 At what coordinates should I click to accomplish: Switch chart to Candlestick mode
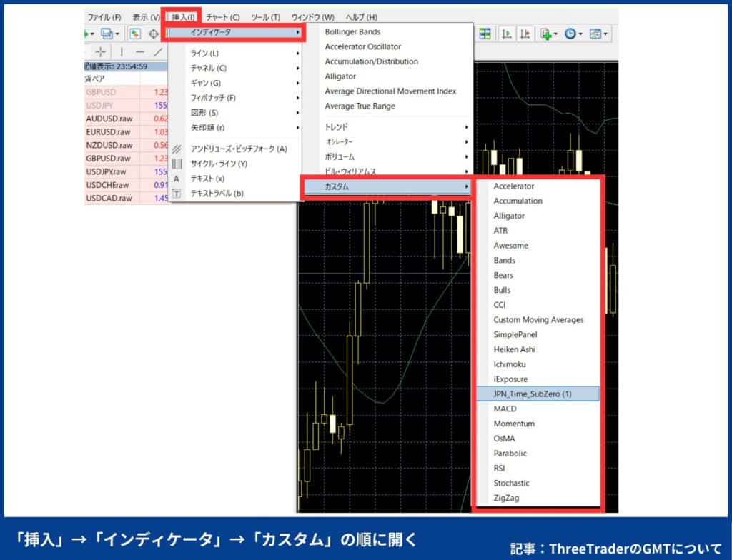click(525, 33)
